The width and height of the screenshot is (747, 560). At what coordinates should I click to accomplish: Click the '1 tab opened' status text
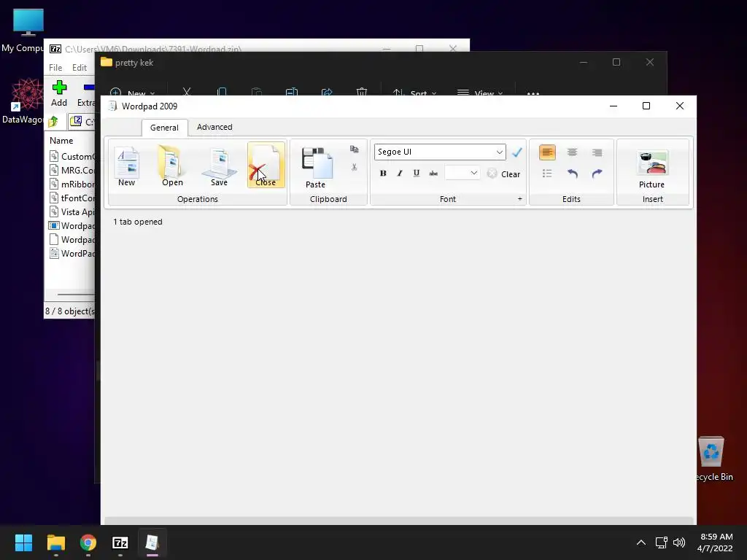click(x=138, y=222)
